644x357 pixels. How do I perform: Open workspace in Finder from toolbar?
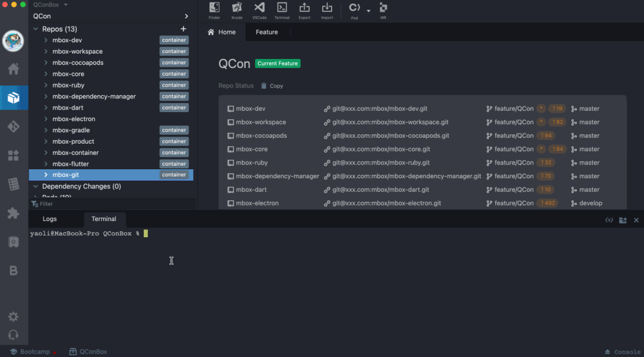click(214, 10)
